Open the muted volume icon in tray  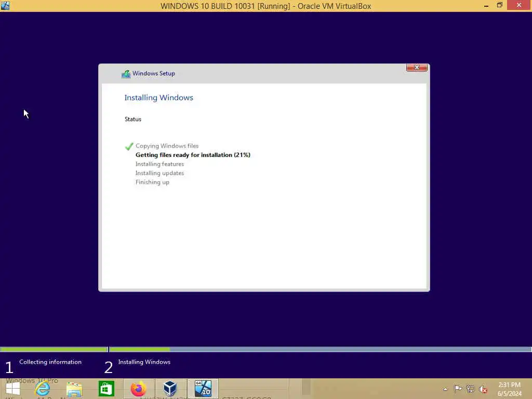click(483, 389)
